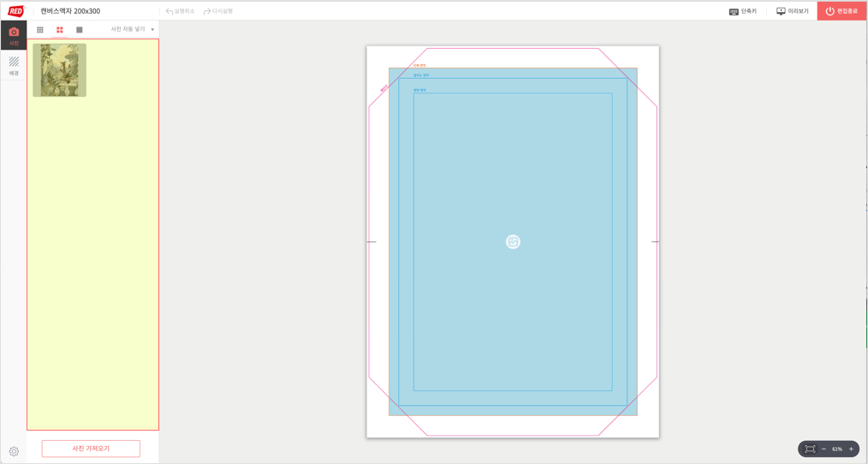The height and width of the screenshot is (464, 868).
Task: Open the 배경 (background) sidebar tab
Action: [x=14, y=65]
